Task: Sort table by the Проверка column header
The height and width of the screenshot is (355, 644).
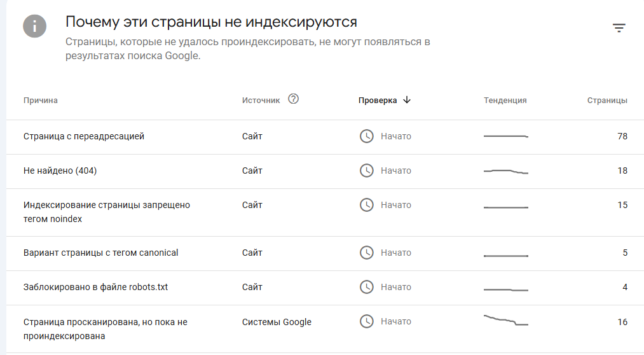Action: (378, 101)
